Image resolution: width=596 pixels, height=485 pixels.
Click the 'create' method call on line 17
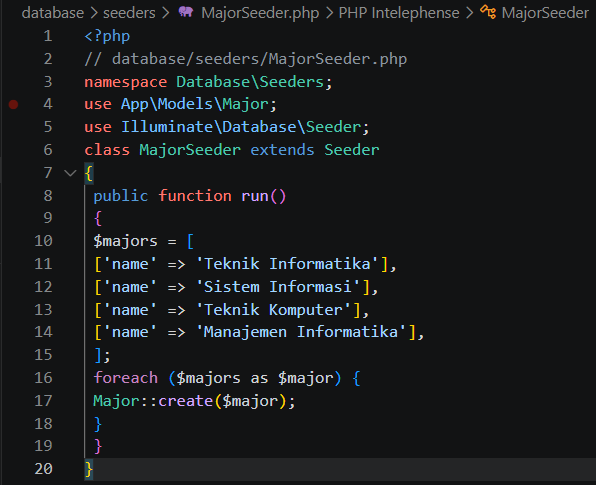(185, 401)
